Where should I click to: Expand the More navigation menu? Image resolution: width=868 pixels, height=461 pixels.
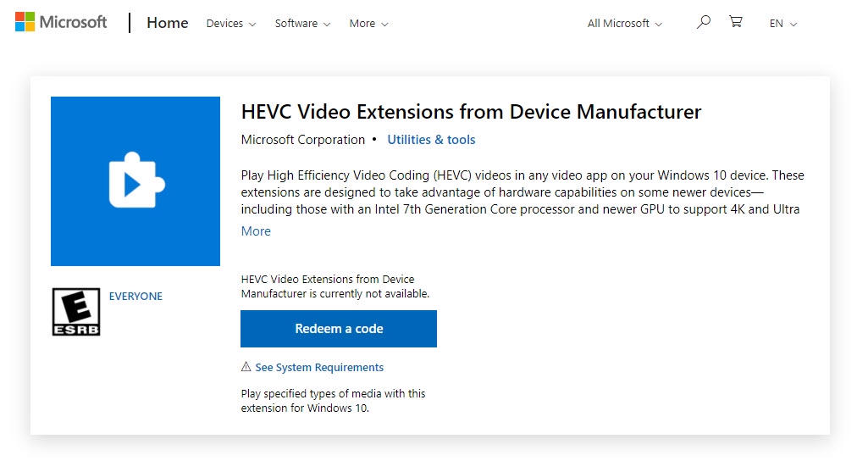point(368,23)
